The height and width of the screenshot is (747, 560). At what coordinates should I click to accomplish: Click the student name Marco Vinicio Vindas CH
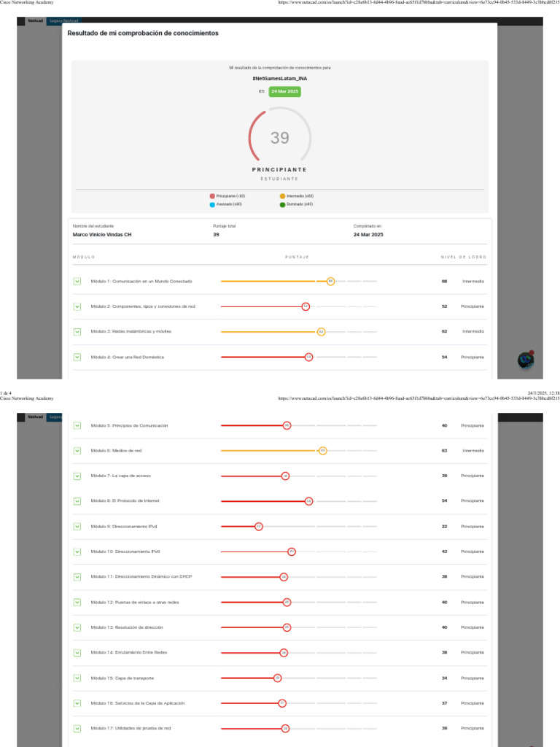(102, 235)
